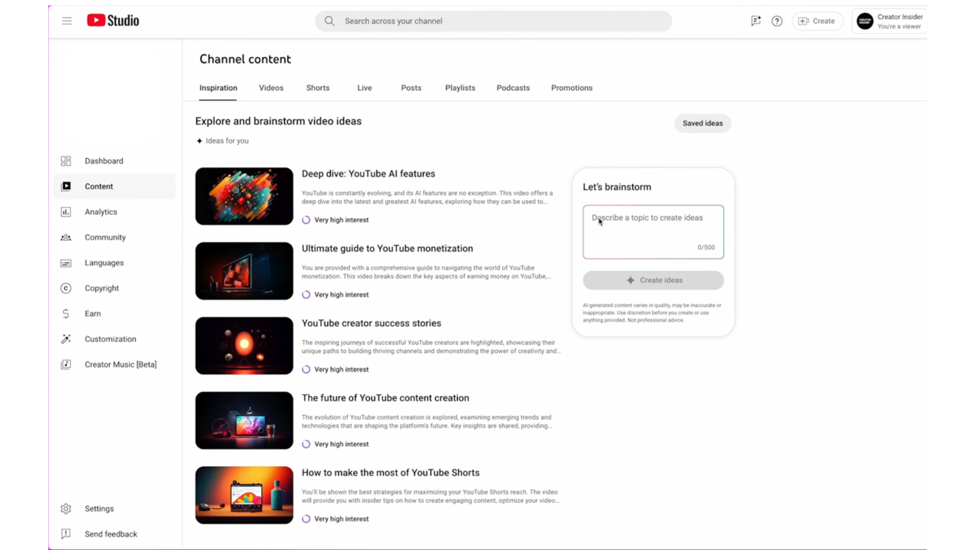Click the YouTube Studio logo
Viewport: 980px width, 550px height.
113,20
